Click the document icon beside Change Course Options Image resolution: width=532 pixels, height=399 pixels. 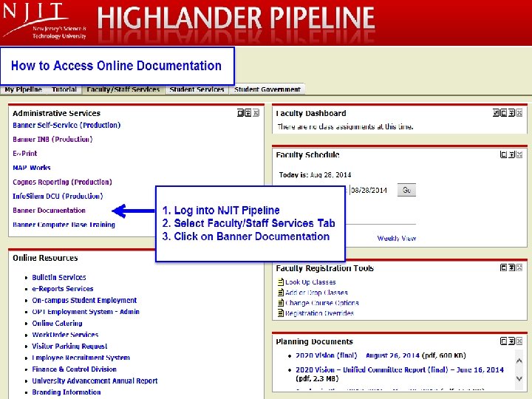281,303
